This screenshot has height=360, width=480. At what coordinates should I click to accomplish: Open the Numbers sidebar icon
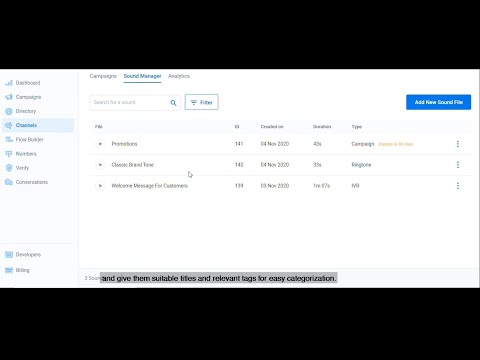(x=9, y=154)
